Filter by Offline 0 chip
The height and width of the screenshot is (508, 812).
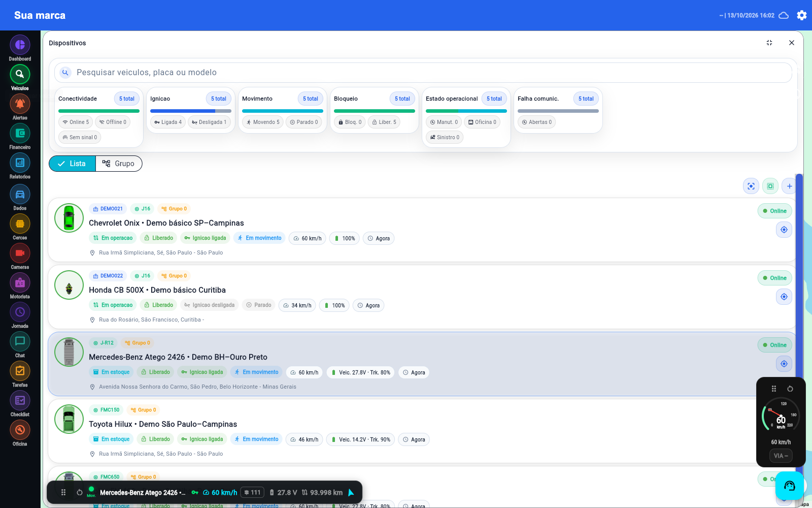point(113,122)
